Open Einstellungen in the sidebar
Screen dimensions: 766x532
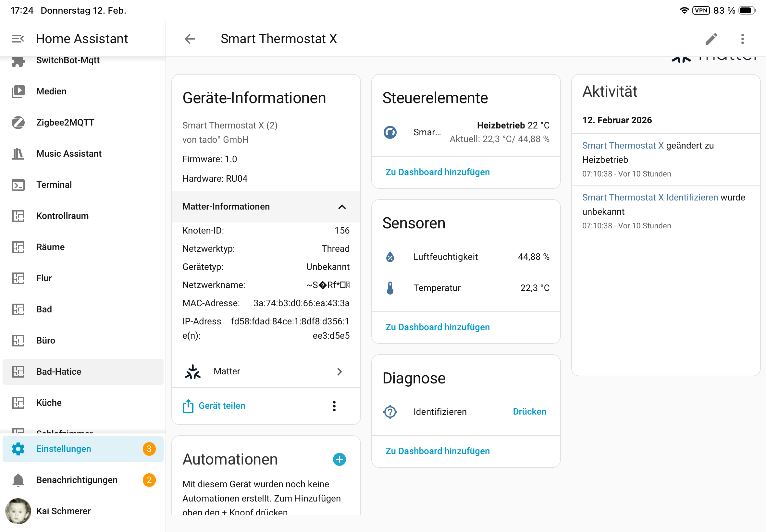pyautogui.click(x=64, y=449)
